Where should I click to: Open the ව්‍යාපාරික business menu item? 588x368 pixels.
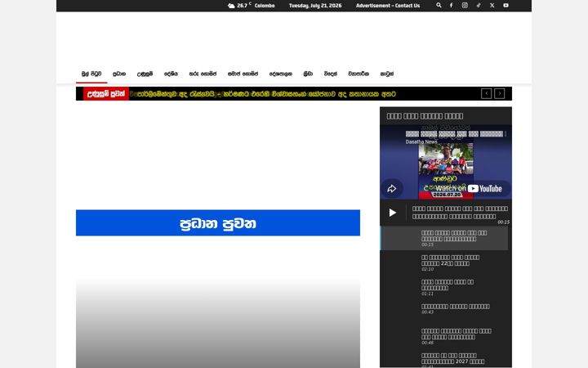(359, 74)
